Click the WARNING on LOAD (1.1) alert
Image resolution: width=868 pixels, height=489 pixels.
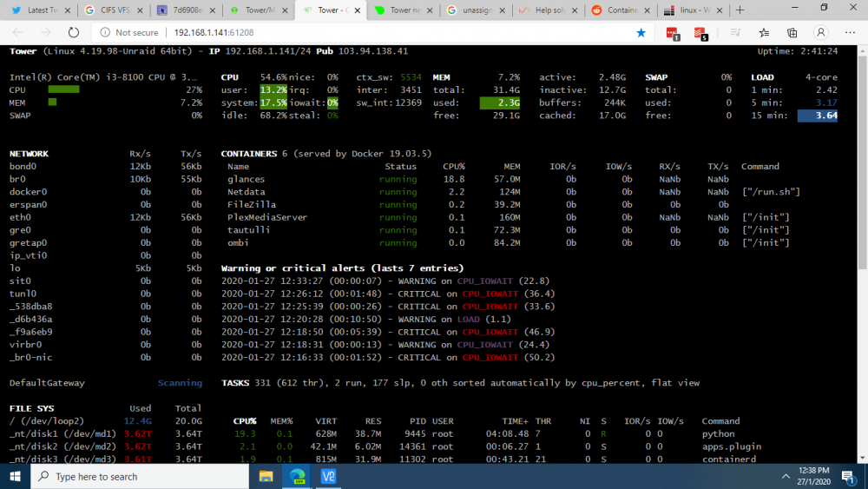(366, 319)
